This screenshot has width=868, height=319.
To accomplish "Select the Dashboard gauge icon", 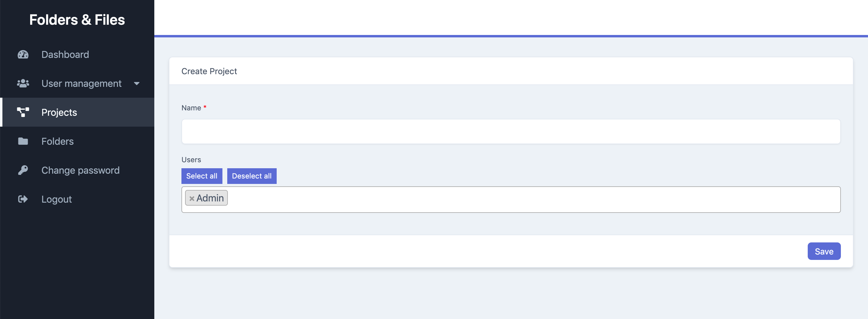I will click(23, 54).
